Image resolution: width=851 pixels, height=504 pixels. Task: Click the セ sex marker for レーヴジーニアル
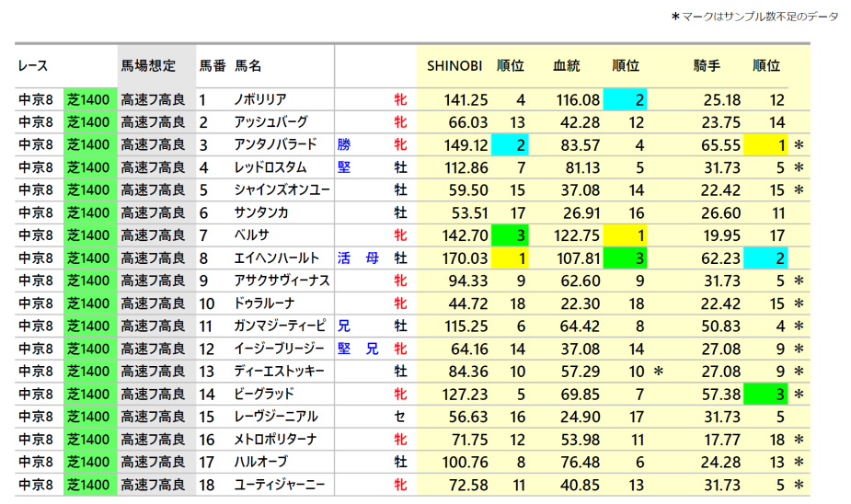coord(400,417)
